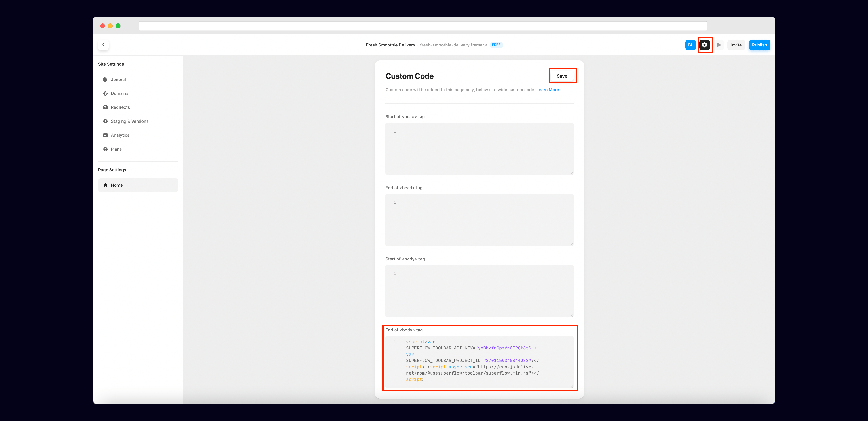The height and width of the screenshot is (421, 868).
Task: Click the Invite button
Action: click(736, 45)
